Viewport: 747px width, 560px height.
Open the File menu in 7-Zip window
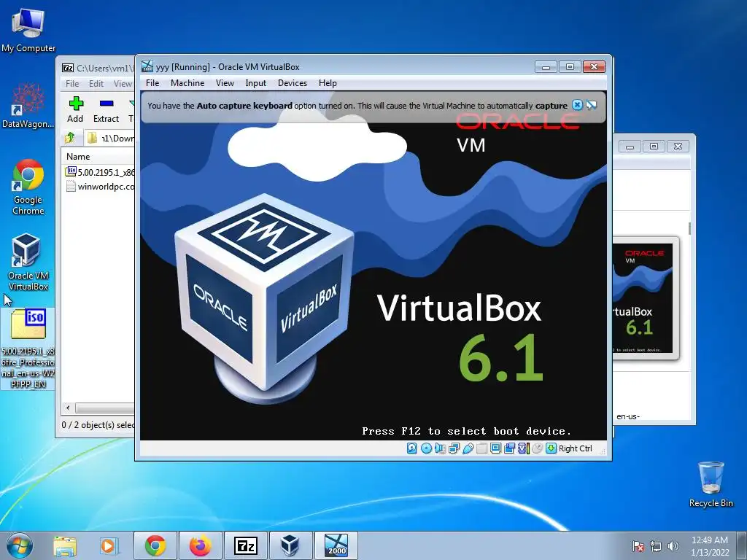(x=72, y=84)
